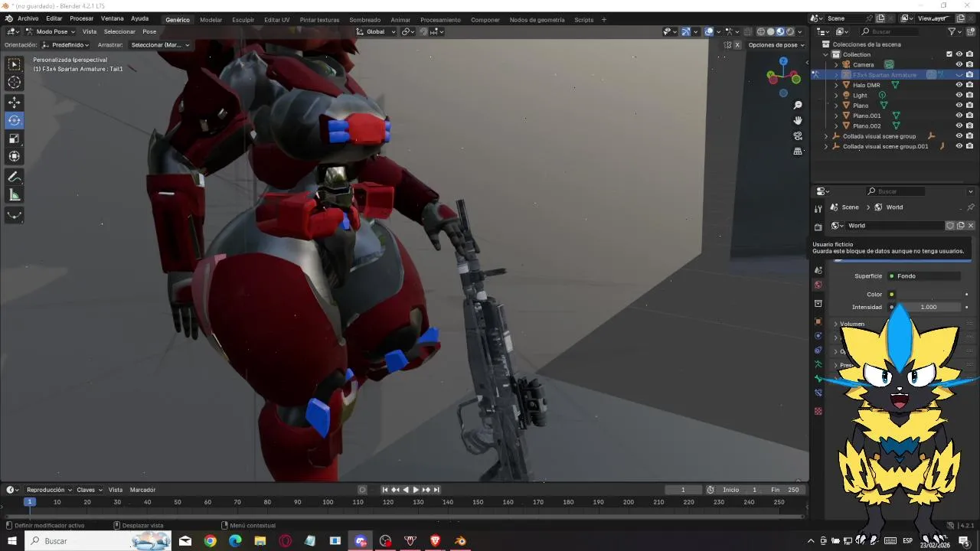Click the fake user shield icon

(x=950, y=226)
